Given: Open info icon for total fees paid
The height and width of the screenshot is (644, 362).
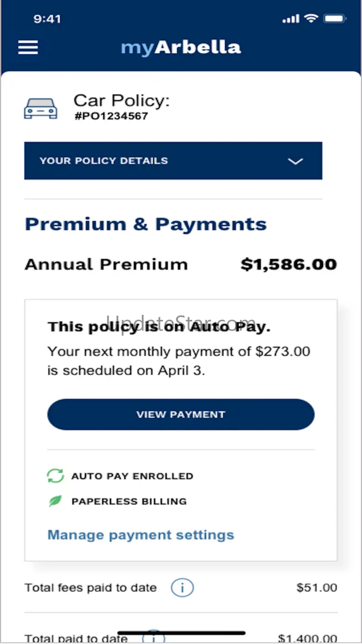Looking at the screenshot, I should pos(182,588).
